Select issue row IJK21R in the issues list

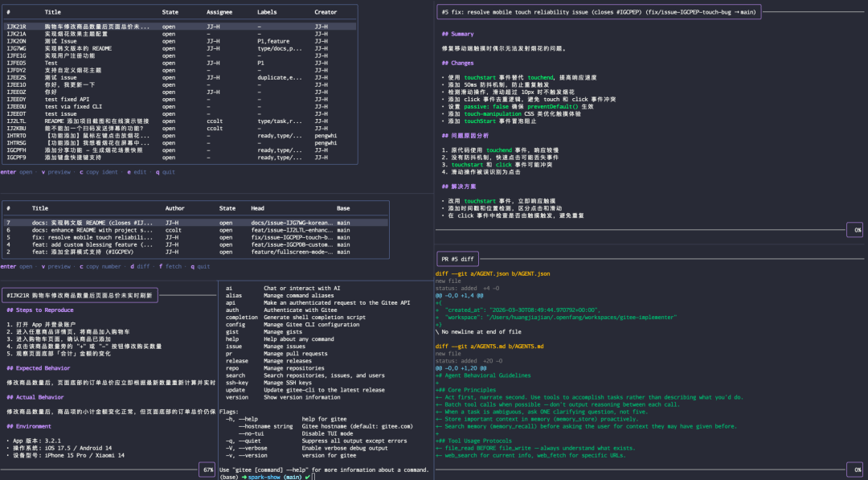tap(180, 27)
